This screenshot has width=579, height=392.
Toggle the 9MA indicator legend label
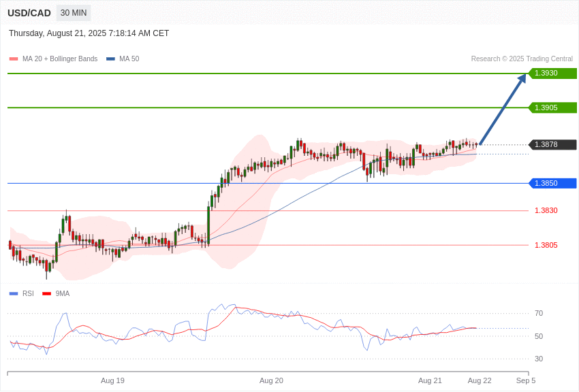click(x=63, y=294)
